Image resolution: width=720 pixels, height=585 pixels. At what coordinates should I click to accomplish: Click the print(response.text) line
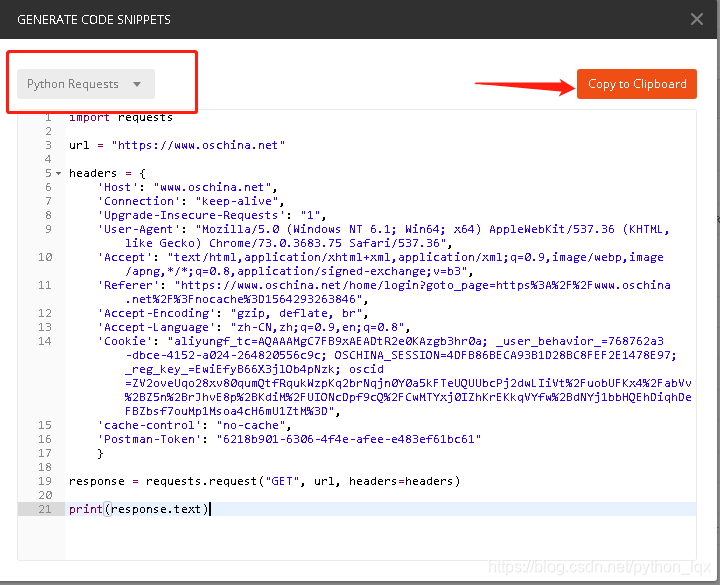[x=139, y=509]
